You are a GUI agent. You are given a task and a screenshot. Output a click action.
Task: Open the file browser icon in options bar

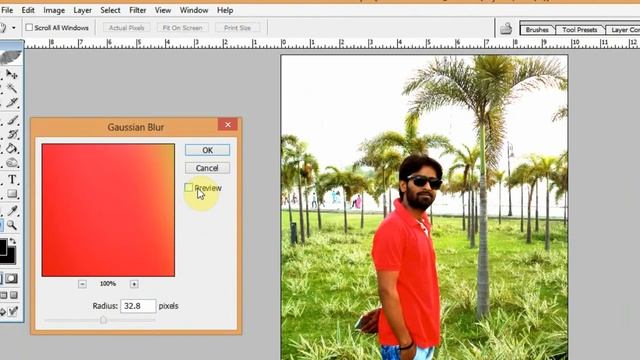[x=506, y=29]
